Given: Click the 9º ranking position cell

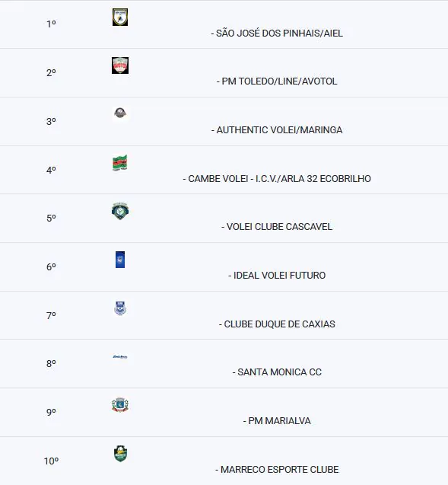Looking at the screenshot, I should click(x=51, y=413).
